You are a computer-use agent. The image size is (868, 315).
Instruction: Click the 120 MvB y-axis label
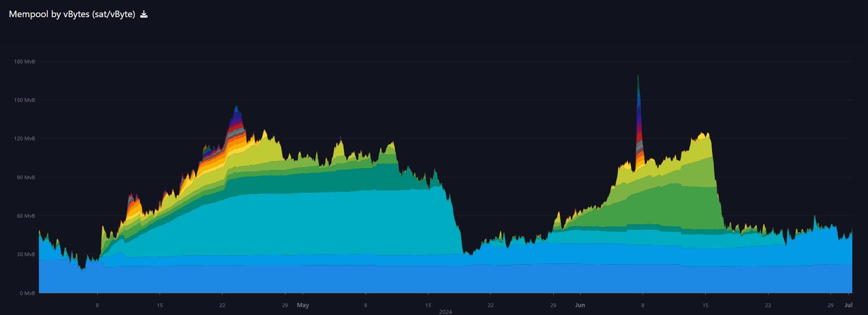click(x=25, y=139)
